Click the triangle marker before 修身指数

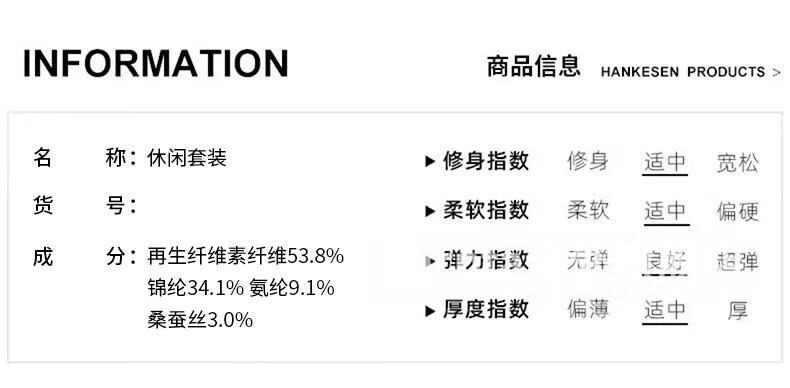[x=430, y=161]
